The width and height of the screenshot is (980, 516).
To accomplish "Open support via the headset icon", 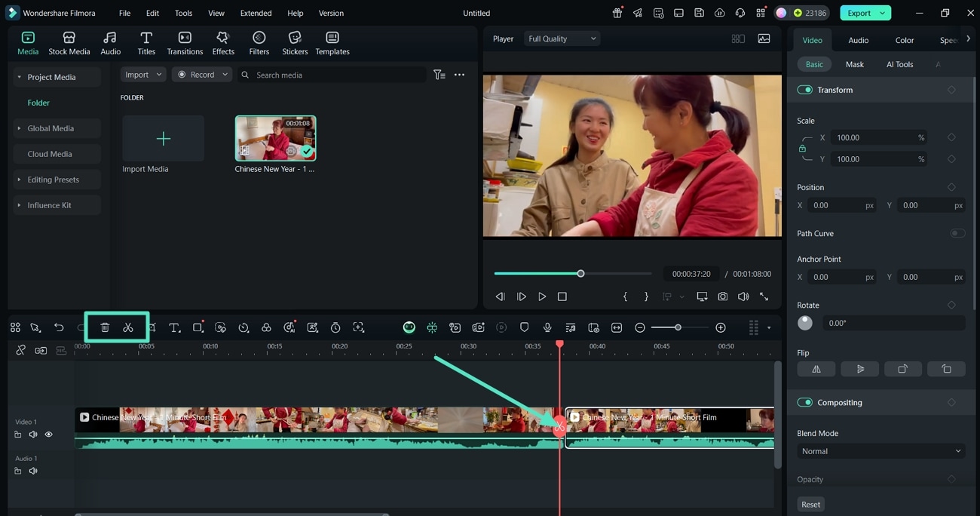I will tap(740, 13).
